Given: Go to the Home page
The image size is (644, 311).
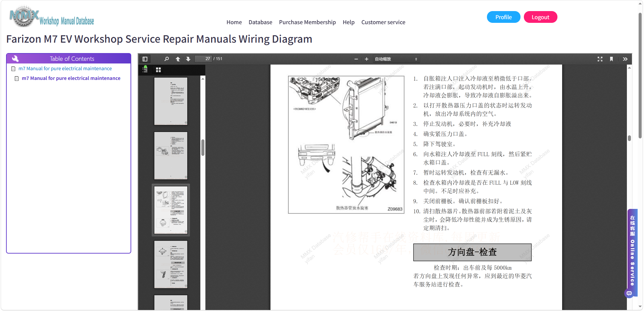Looking at the screenshot, I should click(234, 22).
